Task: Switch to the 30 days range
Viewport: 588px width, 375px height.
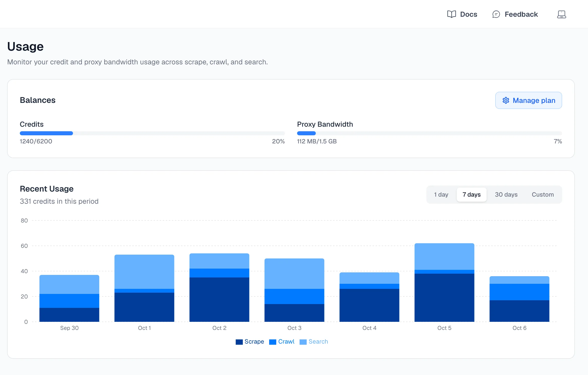Action: (506, 195)
